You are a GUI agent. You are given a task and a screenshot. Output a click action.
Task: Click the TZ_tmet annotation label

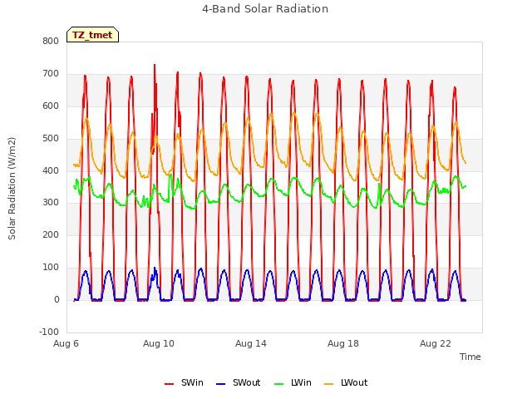(x=92, y=35)
